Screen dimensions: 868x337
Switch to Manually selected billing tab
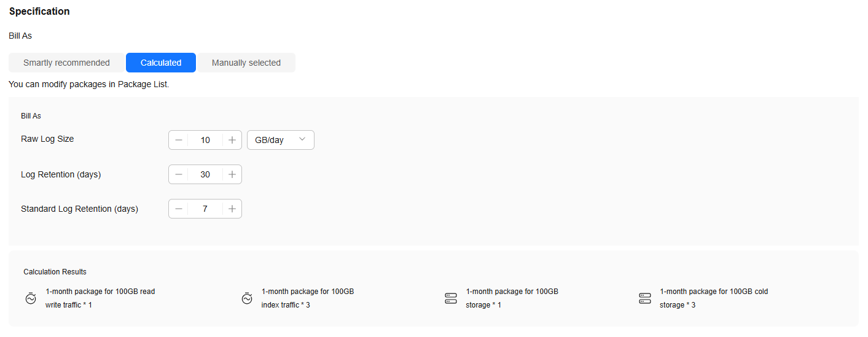coord(246,63)
